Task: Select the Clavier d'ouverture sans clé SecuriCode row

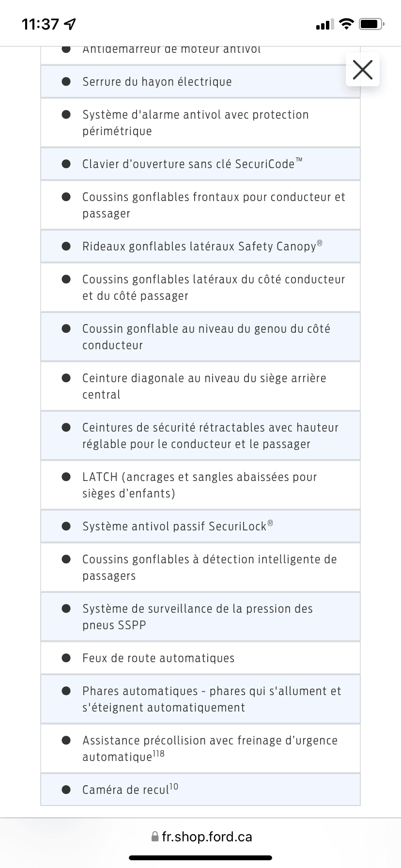Action: pyautogui.click(x=200, y=164)
